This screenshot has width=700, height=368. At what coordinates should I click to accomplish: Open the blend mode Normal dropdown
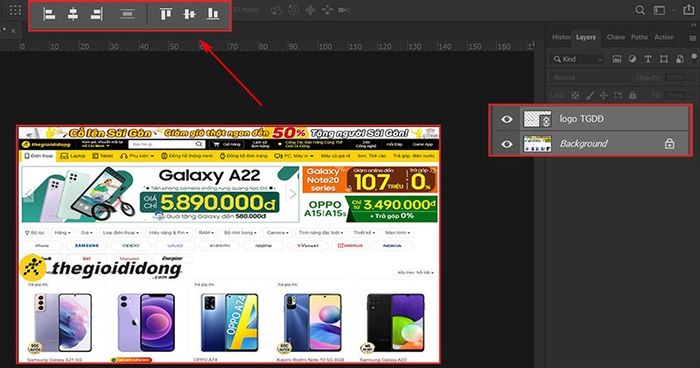[x=589, y=77]
